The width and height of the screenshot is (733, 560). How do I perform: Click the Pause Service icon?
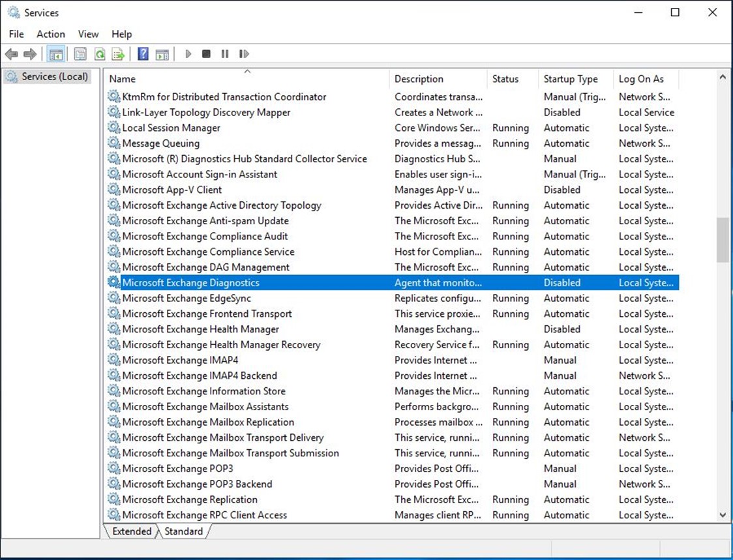point(225,54)
